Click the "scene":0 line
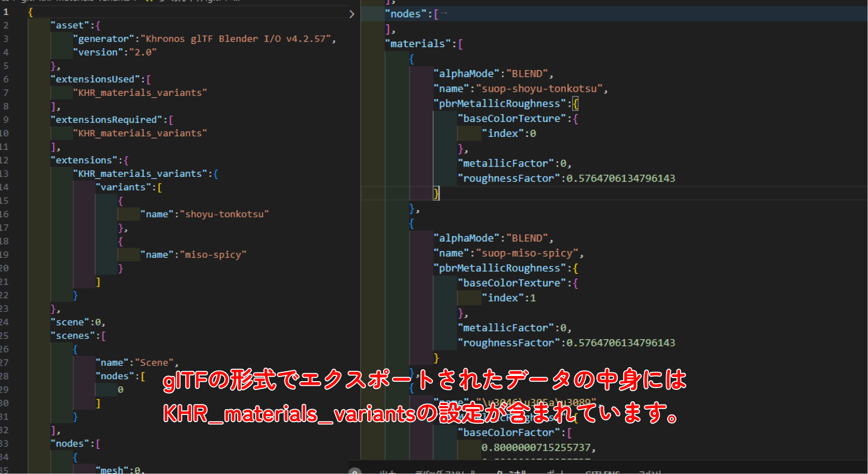The image size is (868, 474). tap(78, 322)
